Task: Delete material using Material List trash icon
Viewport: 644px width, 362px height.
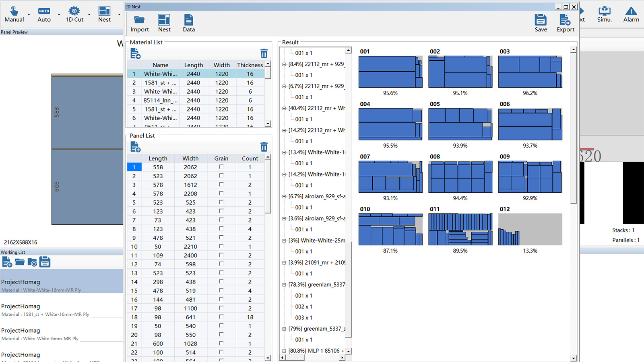Action: click(264, 53)
